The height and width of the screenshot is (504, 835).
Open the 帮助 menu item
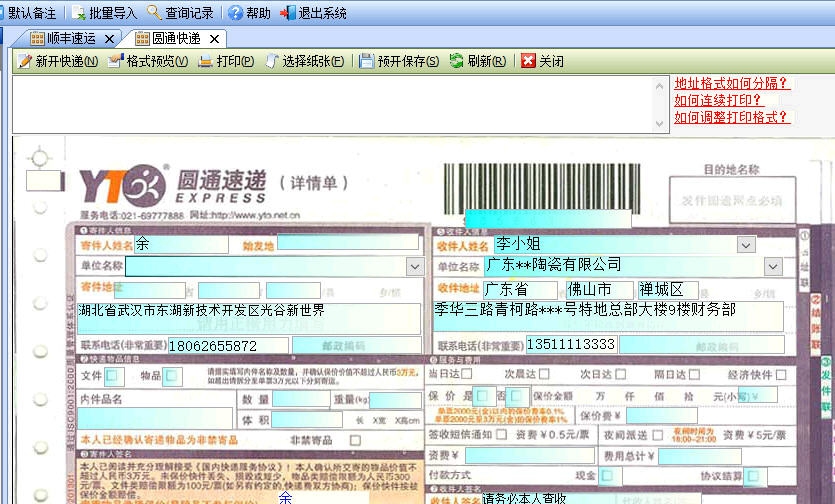249,13
